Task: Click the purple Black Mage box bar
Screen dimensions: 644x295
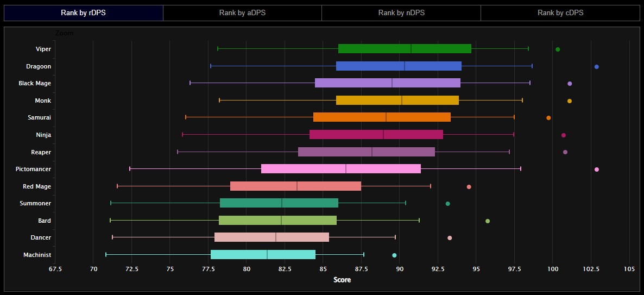Action: (x=388, y=83)
